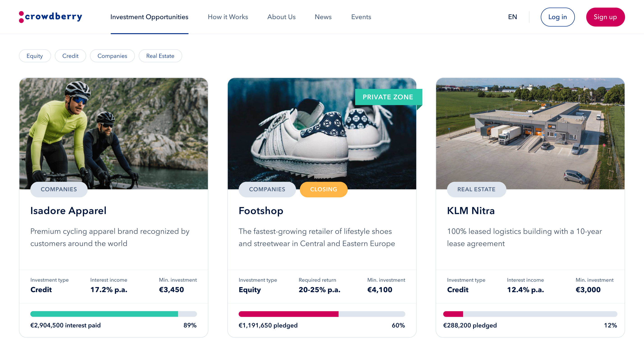Click the 17.2% p.a. interest income value

click(x=109, y=290)
